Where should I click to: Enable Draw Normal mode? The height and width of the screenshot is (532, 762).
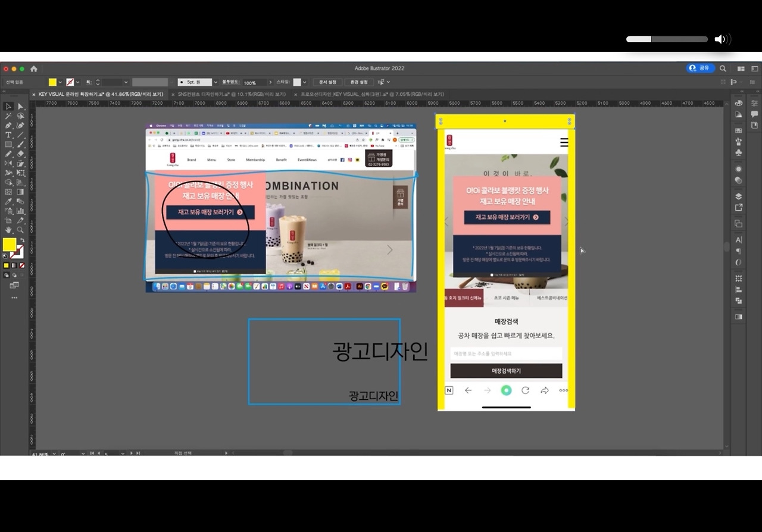[x=7, y=276]
